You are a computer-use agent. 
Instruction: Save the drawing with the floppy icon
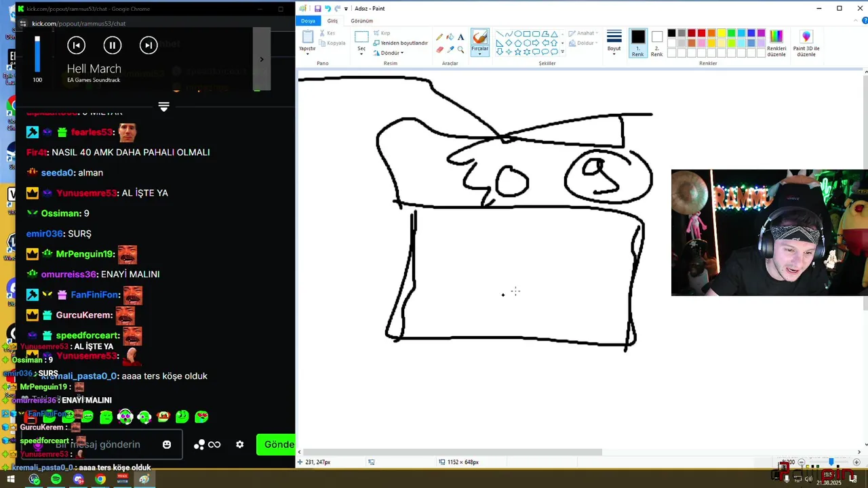coord(317,9)
